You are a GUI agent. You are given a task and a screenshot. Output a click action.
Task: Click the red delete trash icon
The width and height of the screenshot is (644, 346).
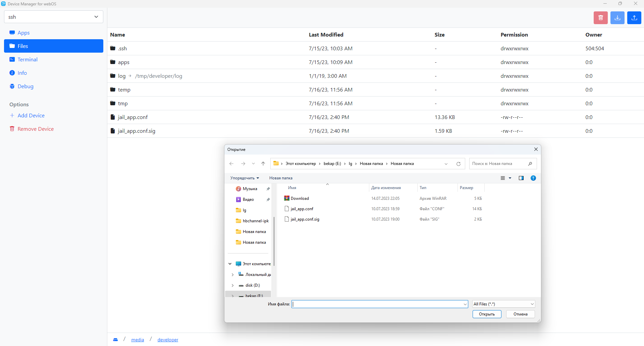(600, 18)
